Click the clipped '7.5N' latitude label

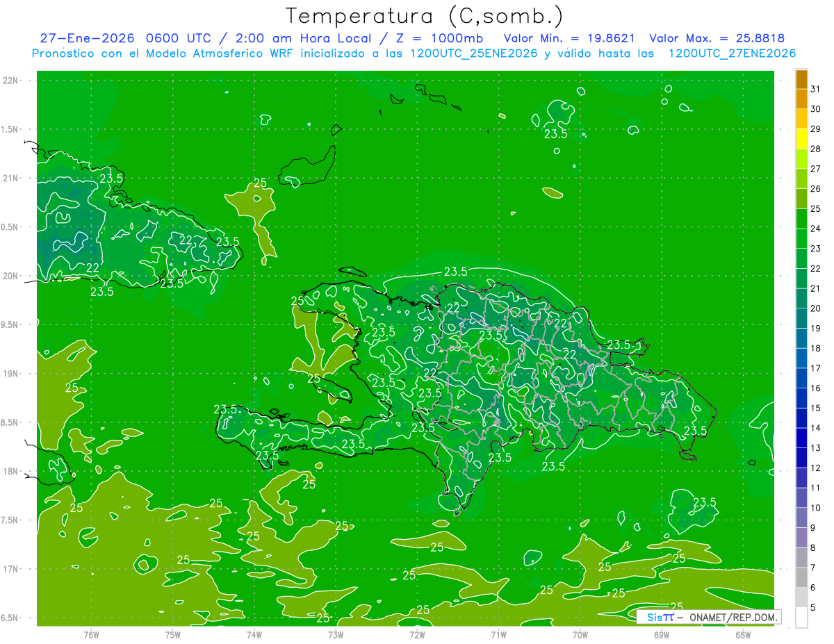click(x=10, y=520)
